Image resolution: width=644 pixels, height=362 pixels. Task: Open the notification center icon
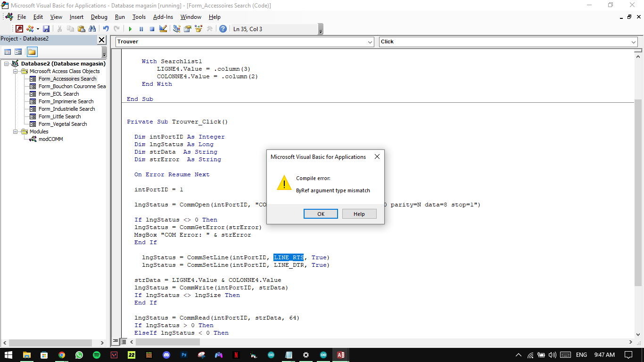(x=628, y=355)
